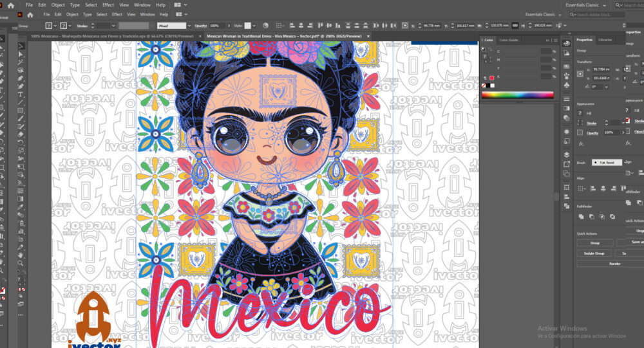644x348 pixels.
Task: Switch to the Color Guide tab
Action: (x=509, y=41)
